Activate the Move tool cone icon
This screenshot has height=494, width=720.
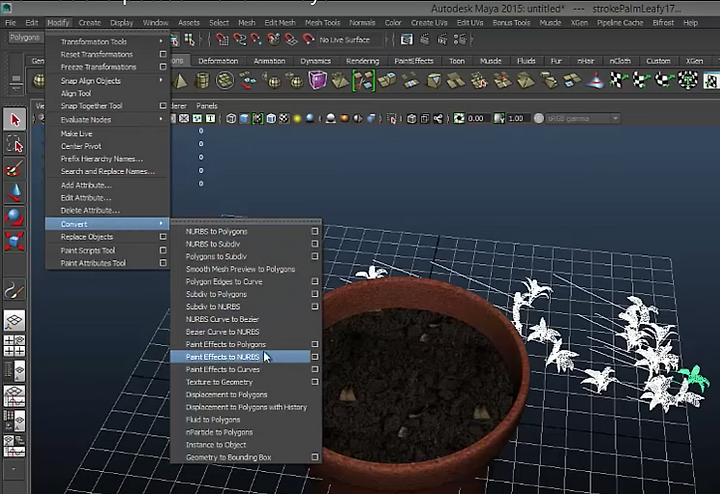point(15,192)
